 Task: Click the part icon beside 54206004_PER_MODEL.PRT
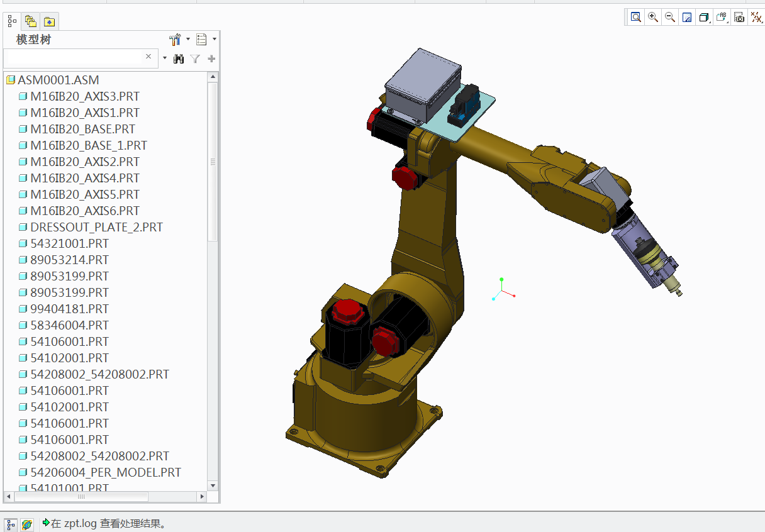coord(23,472)
